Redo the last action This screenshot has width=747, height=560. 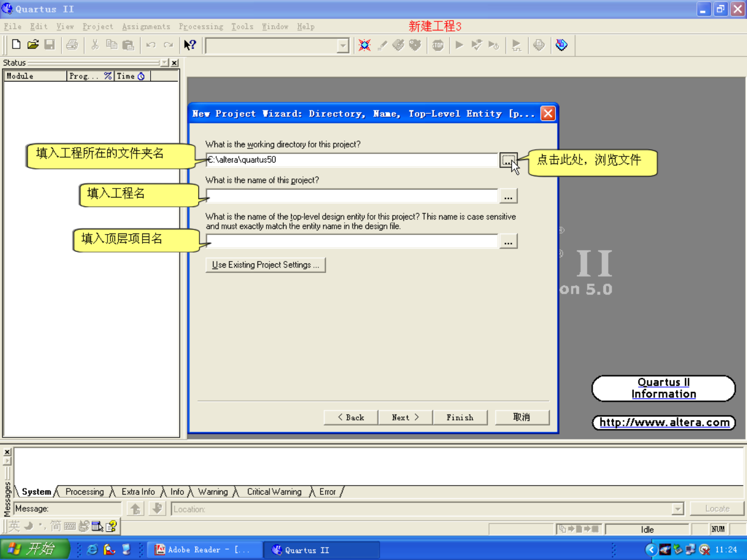[x=168, y=45]
